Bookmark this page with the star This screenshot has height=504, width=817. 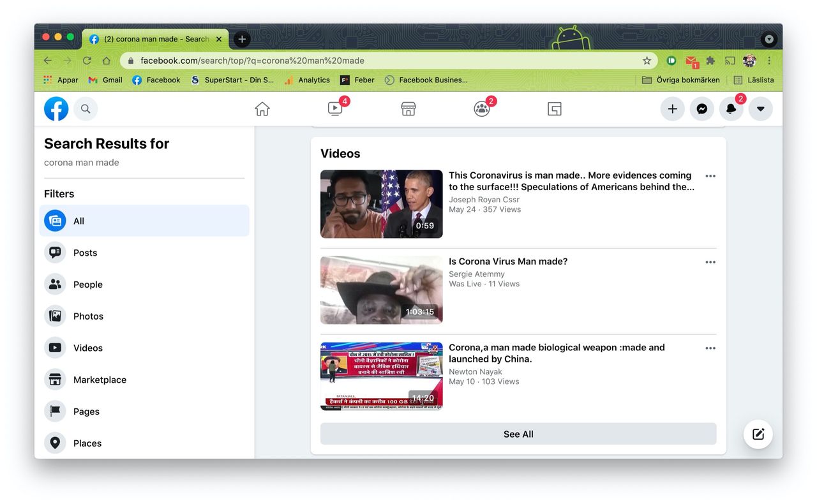click(x=647, y=61)
